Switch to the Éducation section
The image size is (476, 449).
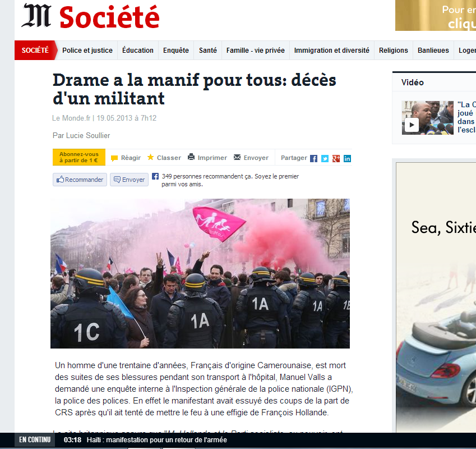138,51
